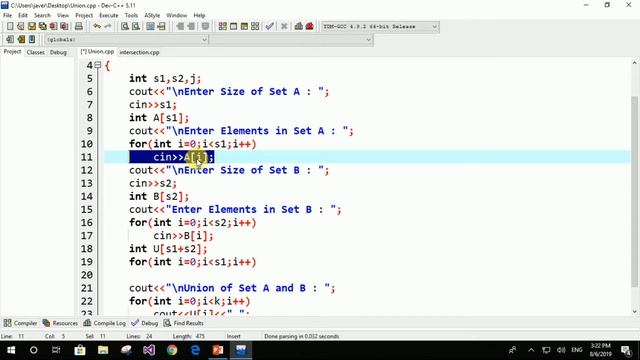Click the Stop Execution X icon
Image resolution: width=640 pixels, height=360 pixels.
coord(284,27)
